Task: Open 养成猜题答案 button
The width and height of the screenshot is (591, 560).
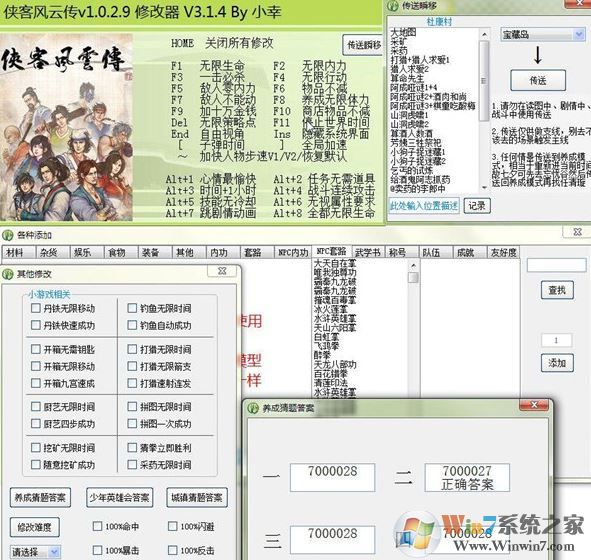Action: [40, 497]
